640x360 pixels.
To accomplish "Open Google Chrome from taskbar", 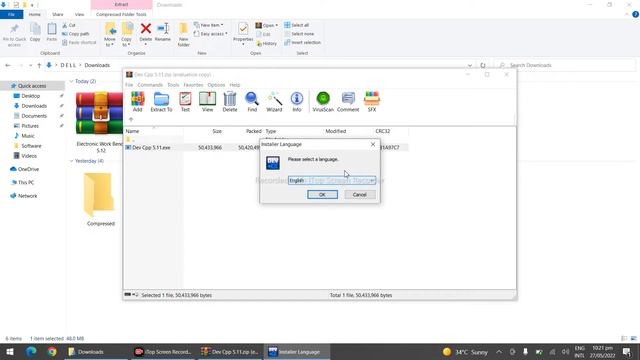I will coord(52,351).
